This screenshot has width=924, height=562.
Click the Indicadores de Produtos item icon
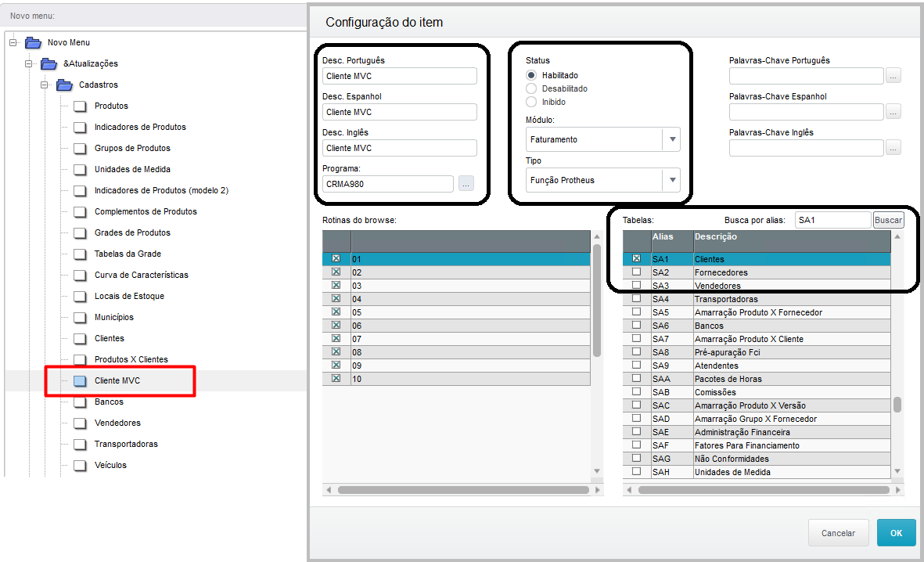click(80, 128)
